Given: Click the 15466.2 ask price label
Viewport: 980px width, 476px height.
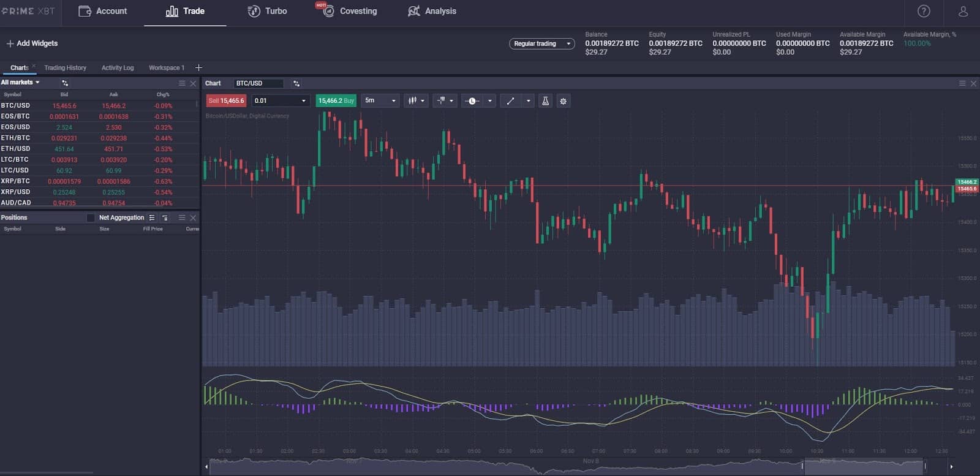Looking at the screenshot, I should click(967, 182).
